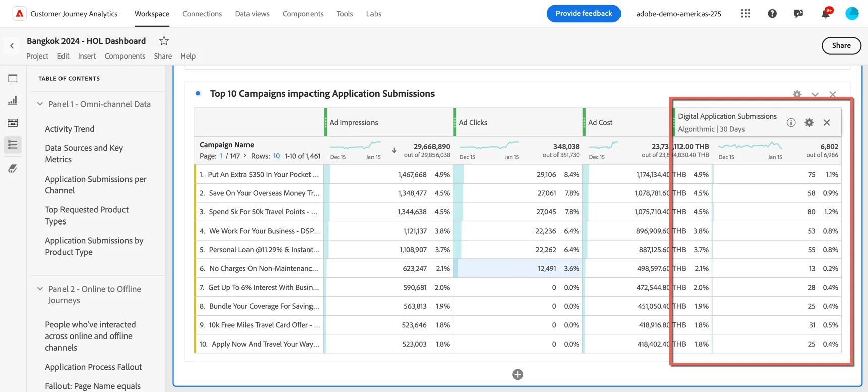This screenshot has height=392, width=868.
Task: Open the user profile avatar
Action: coord(852,14)
